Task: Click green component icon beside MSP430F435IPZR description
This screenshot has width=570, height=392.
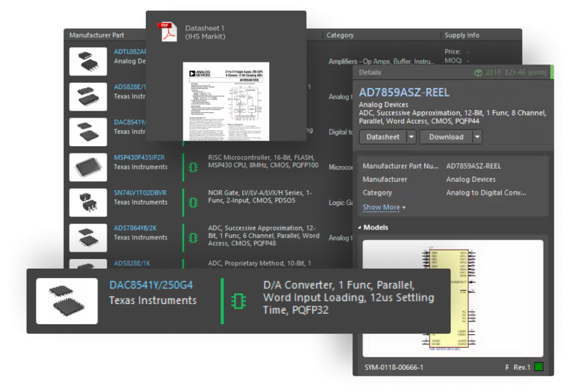Action: click(193, 167)
